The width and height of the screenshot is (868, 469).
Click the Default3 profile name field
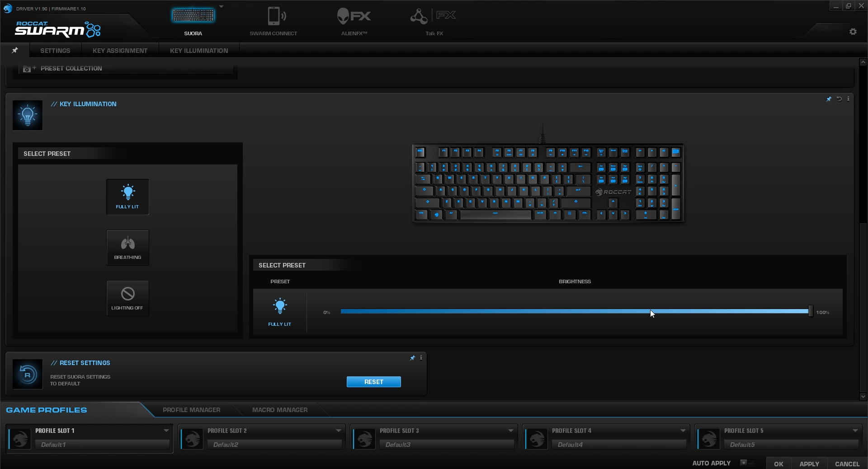coord(447,445)
